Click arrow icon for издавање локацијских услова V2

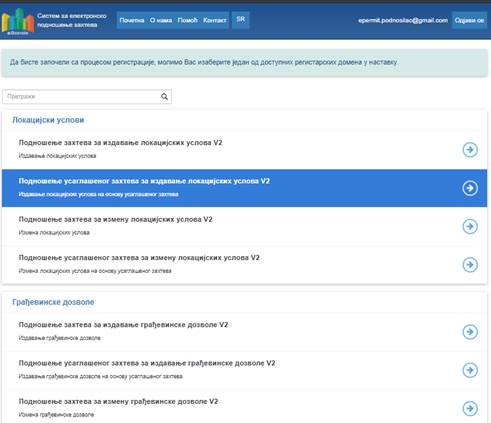(470, 150)
